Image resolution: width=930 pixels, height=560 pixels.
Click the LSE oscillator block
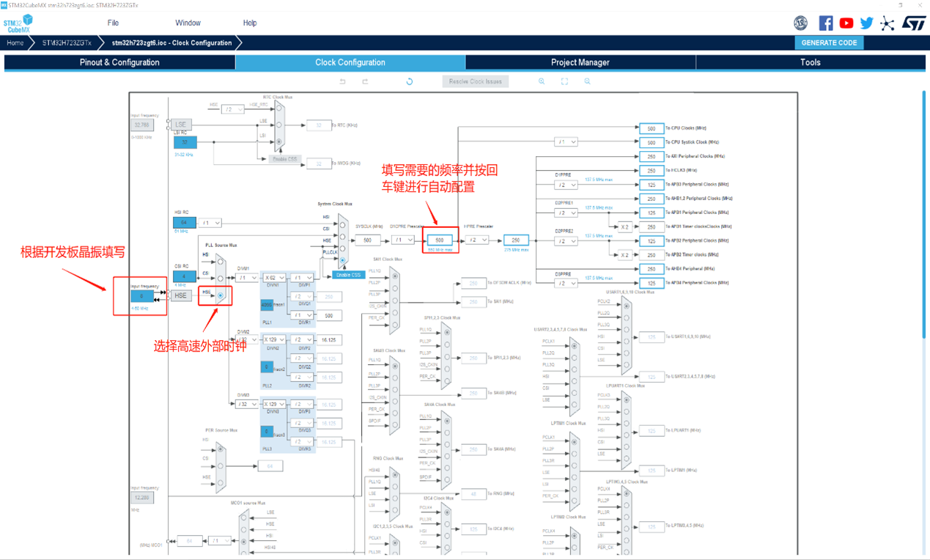click(180, 125)
